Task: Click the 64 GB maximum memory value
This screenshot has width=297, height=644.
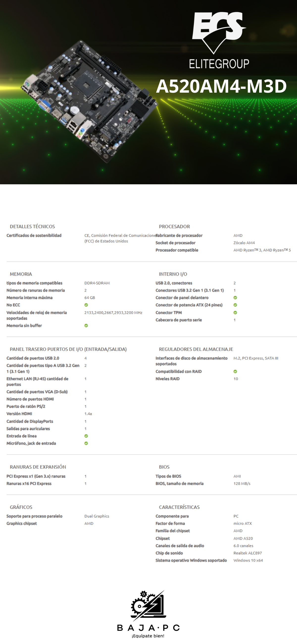Action: coord(90,297)
